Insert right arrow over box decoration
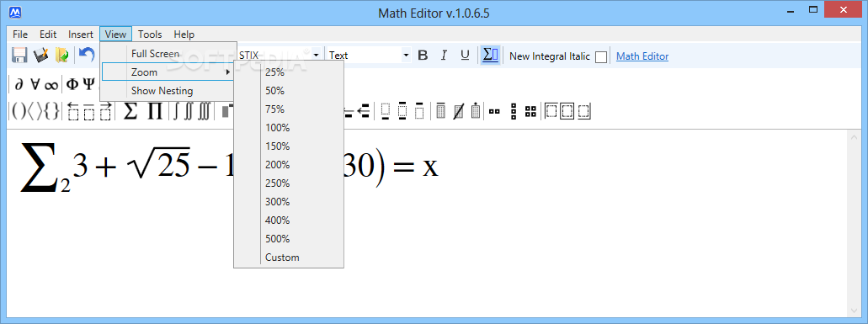The width and height of the screenshot is (868, 324). (105, 111)
